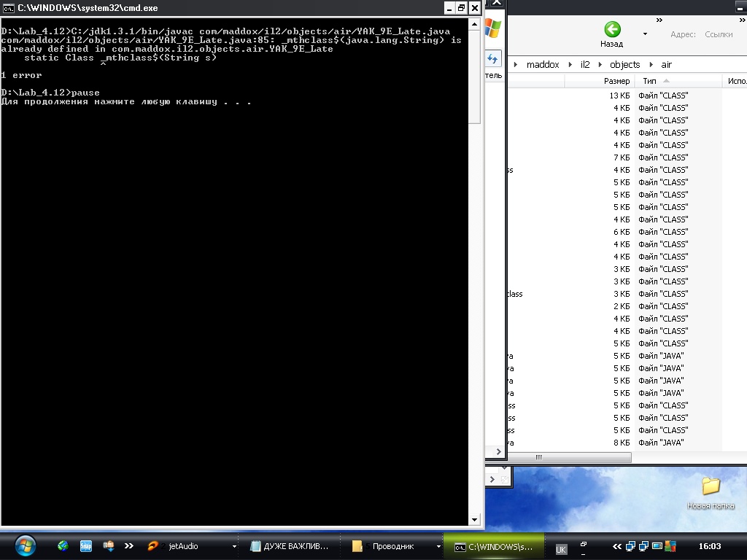Image resolution: width=747 pixels, height=560 pixels.
Task: Click the cmd vertical scrollbar thumb
Action: pyautogui.click(x=474, y=77)
